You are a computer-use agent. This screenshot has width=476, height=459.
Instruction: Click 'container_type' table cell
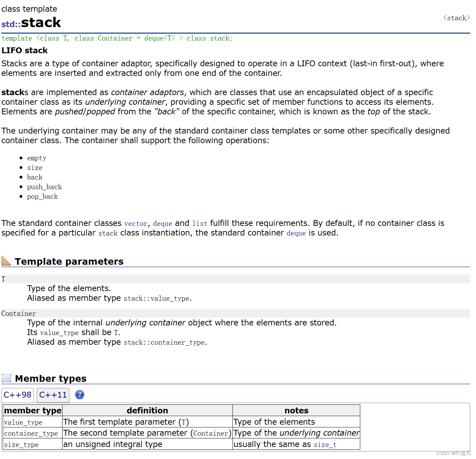tap(33, 433)
